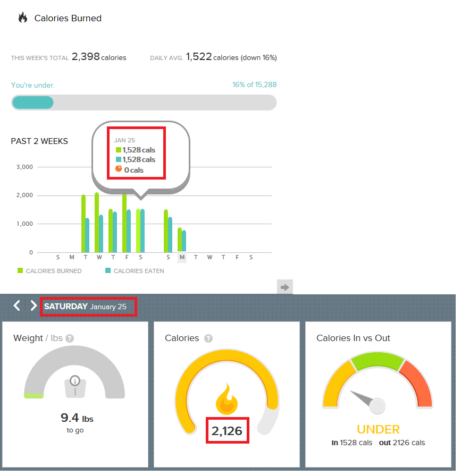Select the first Wednesday's green burned bar
The height and width of the screenshot is (476, 461).
click(x=97, y=222)
